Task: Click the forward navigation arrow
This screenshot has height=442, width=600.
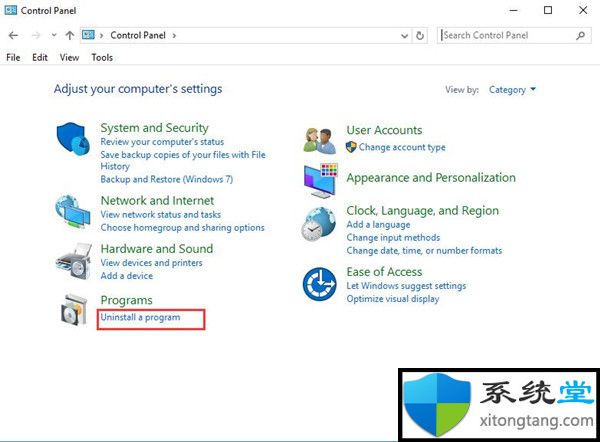Action: (x=36, y=36)
